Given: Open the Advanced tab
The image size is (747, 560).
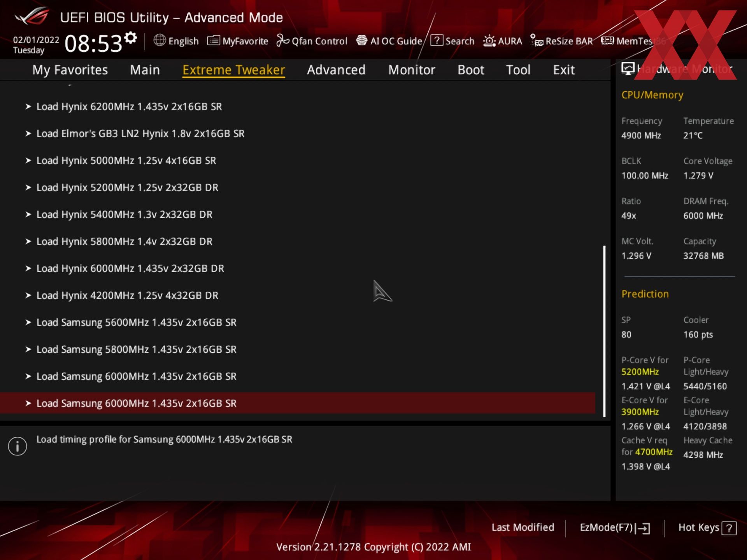Looking at the screenshot, I should pos(336,70).
